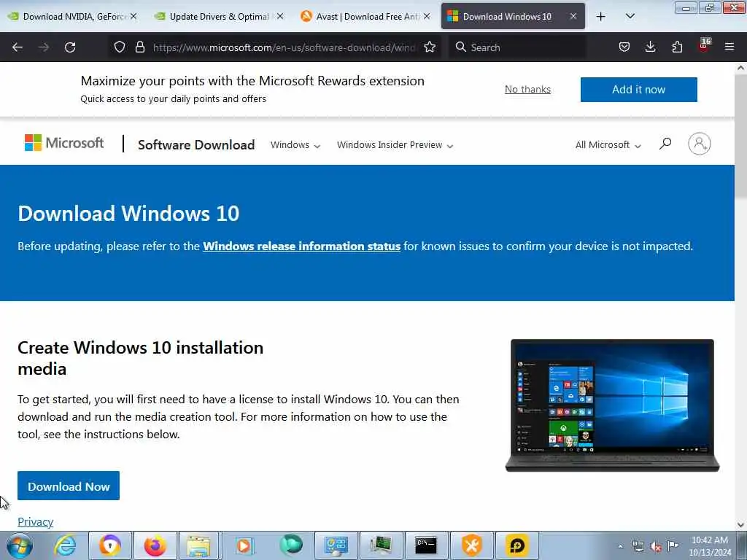Click the Software Download heading link
Viewport: 747px width, 560px height.
point(196,145)
